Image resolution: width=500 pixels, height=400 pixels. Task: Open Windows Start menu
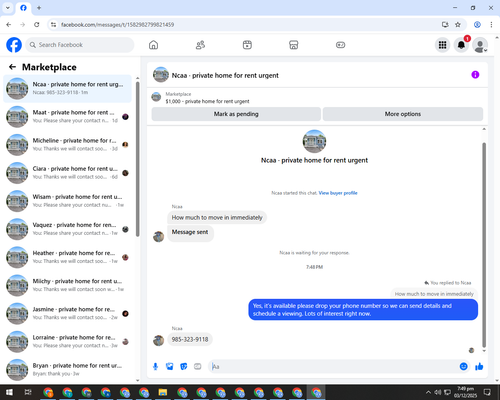(x=9, y=392)
